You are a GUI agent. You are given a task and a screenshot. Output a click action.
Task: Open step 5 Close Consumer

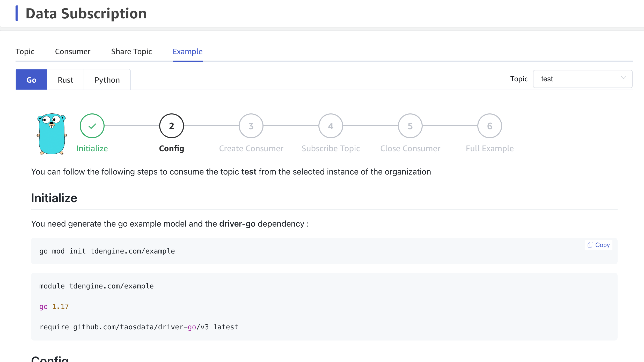[410, 126]
